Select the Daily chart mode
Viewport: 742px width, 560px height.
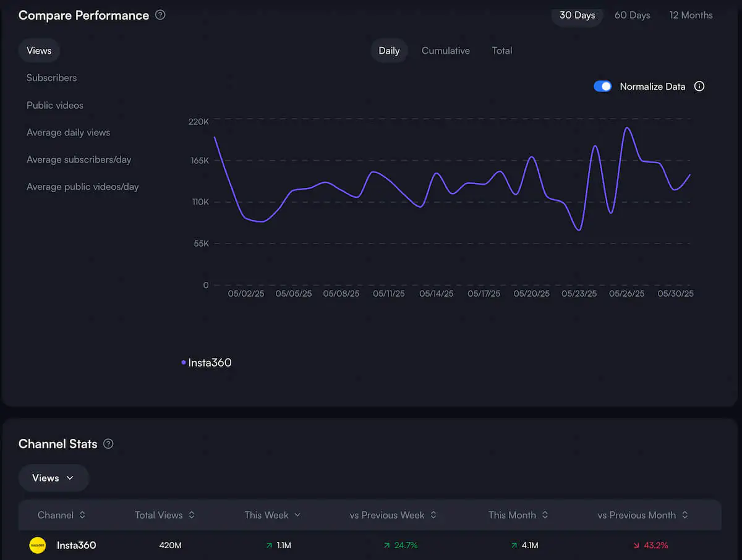389,50
